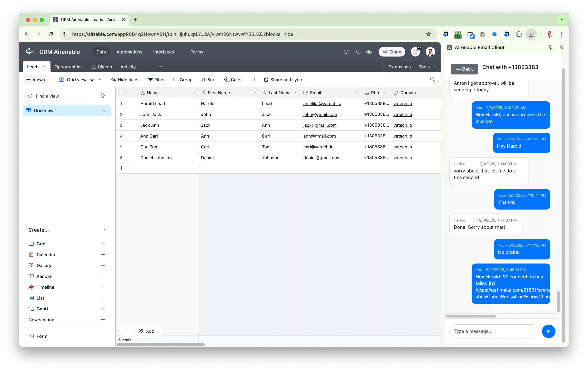Open search within Grid view
Image resolution: width=588 pixels, height=372 pixels.
click(x=432, y=80)
